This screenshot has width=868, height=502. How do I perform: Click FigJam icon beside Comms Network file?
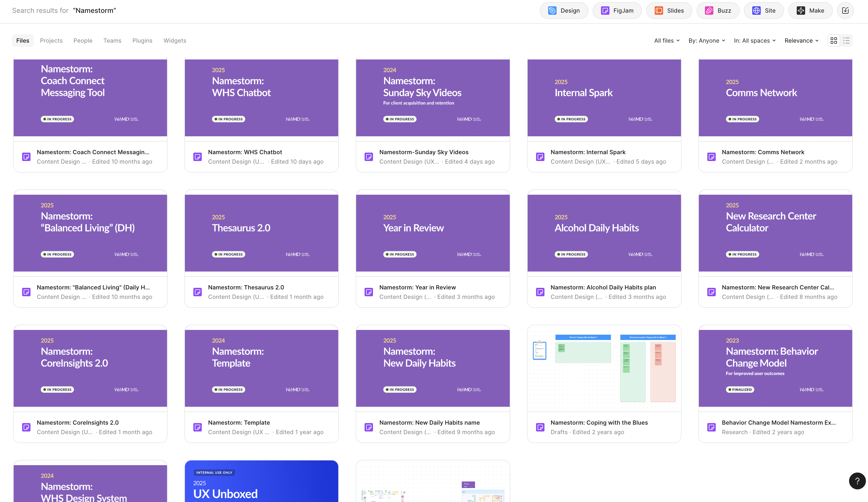coord(711,157)
